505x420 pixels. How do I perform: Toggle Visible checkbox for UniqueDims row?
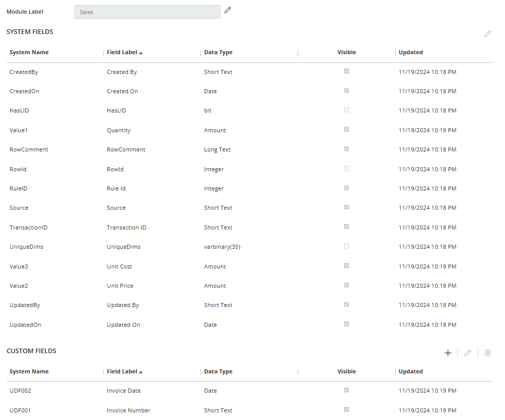point(346,246)
